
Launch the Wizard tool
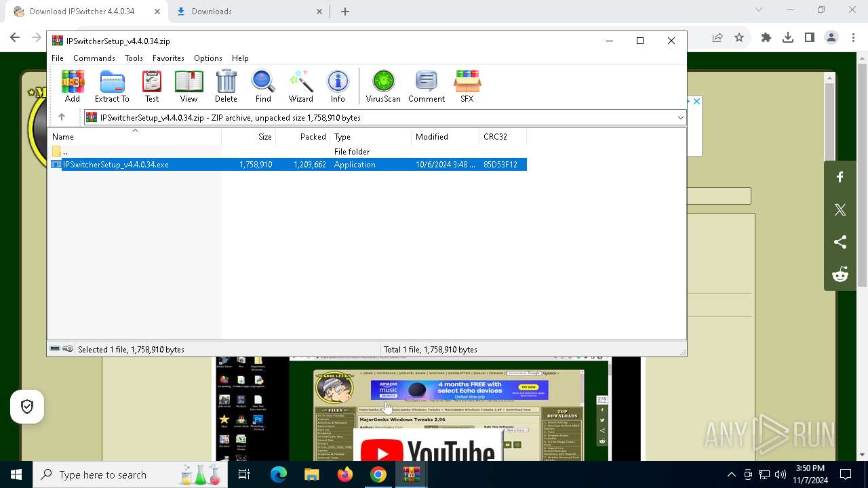pyautogui.click(x=301, y=86)
